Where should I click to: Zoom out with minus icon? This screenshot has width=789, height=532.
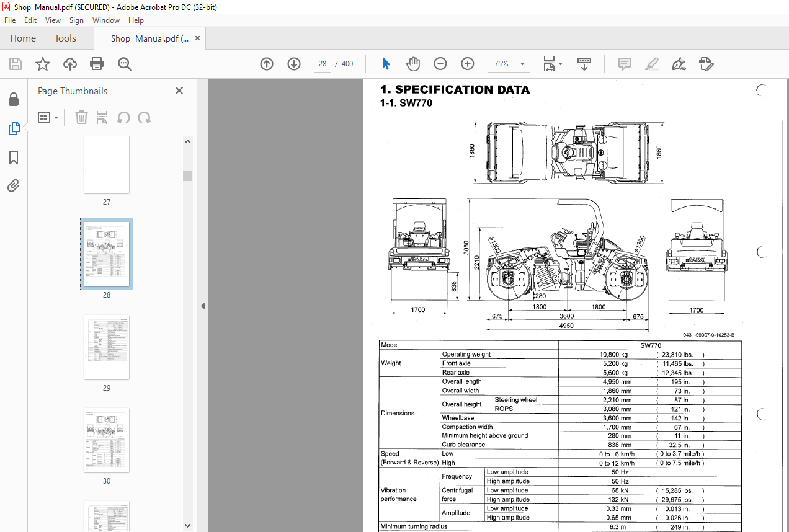pyautogui.click(x=440, y=64)
